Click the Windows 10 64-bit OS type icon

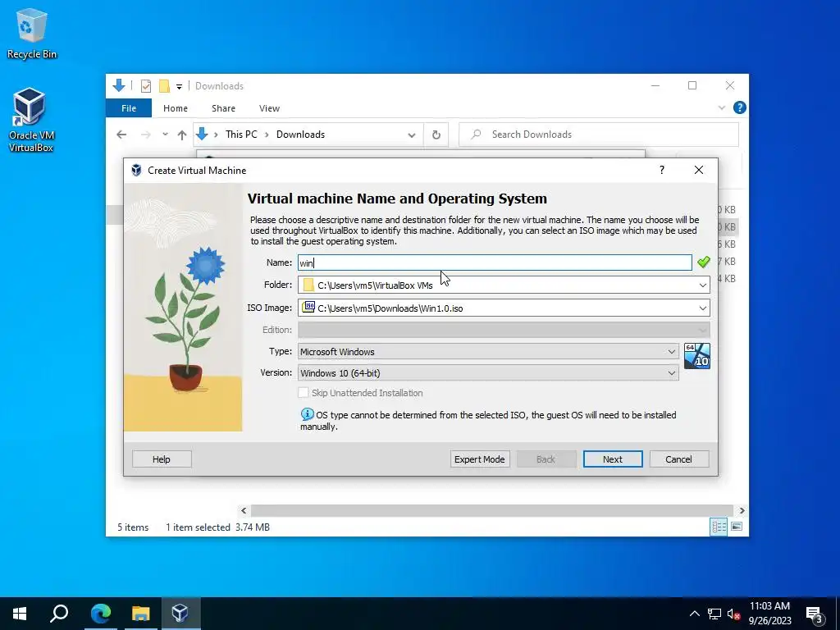[697, 356]
